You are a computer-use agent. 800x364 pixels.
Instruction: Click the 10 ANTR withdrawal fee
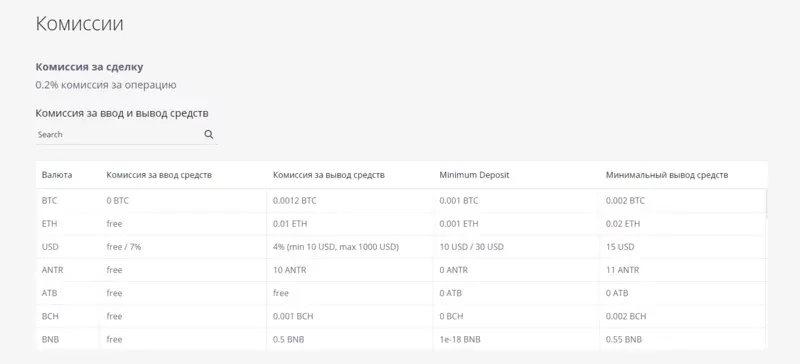click(289, 270)
